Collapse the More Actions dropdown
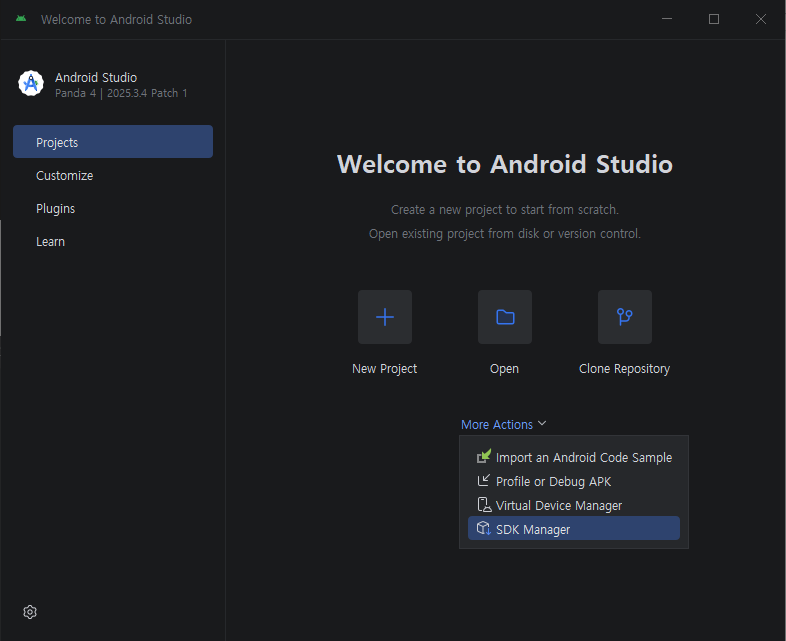786x641 pixels. pos(503,424)
